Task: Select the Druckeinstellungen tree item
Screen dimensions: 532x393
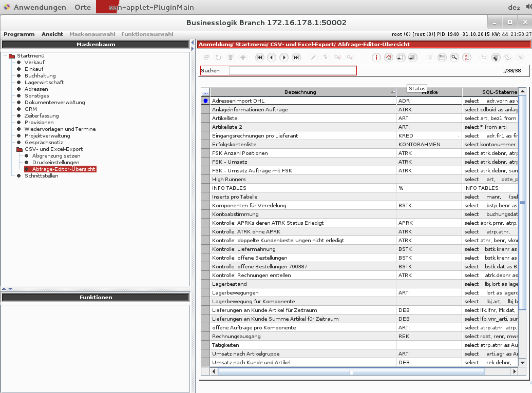Action: click(x=55, y=163)
